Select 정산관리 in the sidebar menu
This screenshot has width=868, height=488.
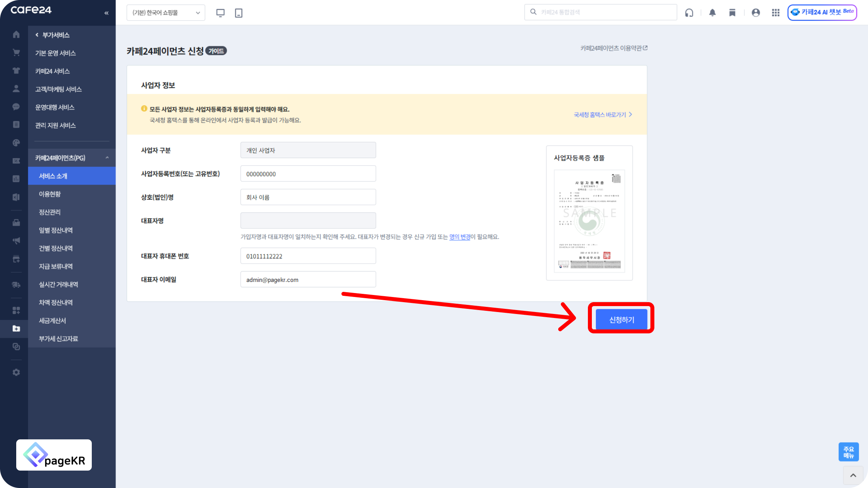tap(50, 212)
